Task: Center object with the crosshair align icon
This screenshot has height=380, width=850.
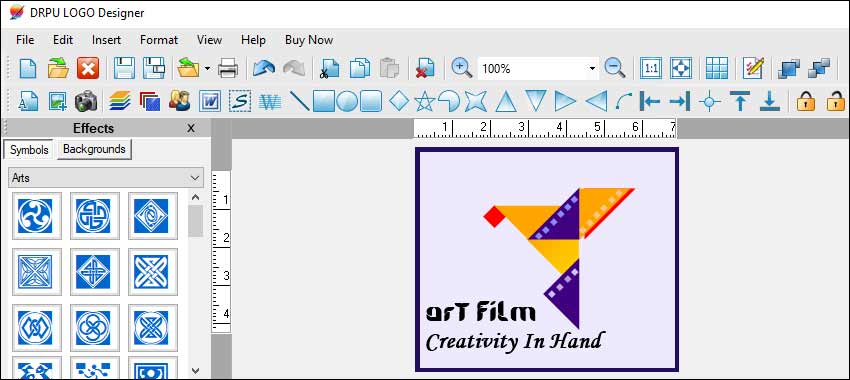Action: 710,101
